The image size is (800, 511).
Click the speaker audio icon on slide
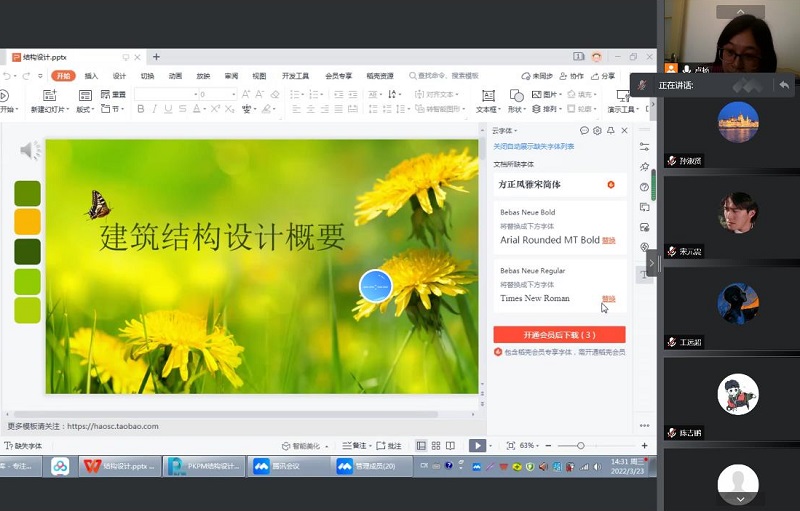click(30, 151)
